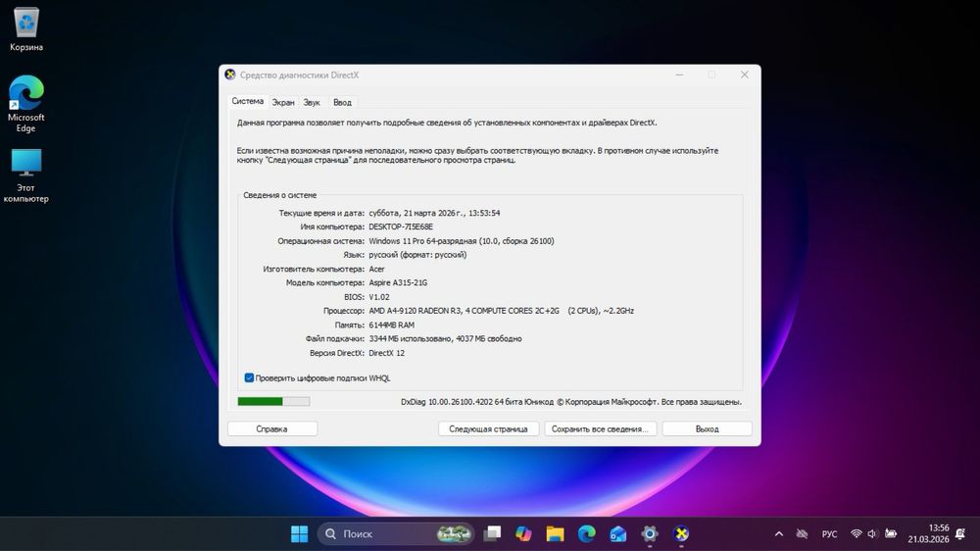
Task: Click the language value русский
Action: click(417, 255)
